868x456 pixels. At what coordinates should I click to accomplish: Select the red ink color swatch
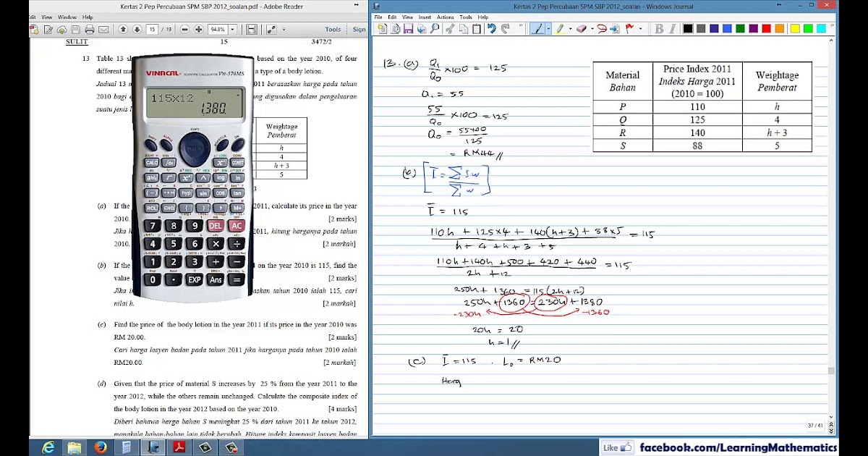coord(766,29)
